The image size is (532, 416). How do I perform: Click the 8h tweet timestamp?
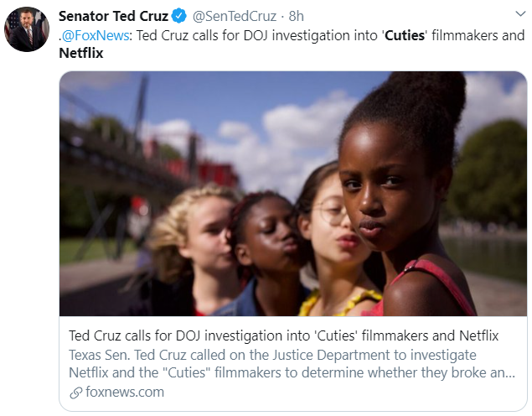pyautogui.click(x=296, y=15)
